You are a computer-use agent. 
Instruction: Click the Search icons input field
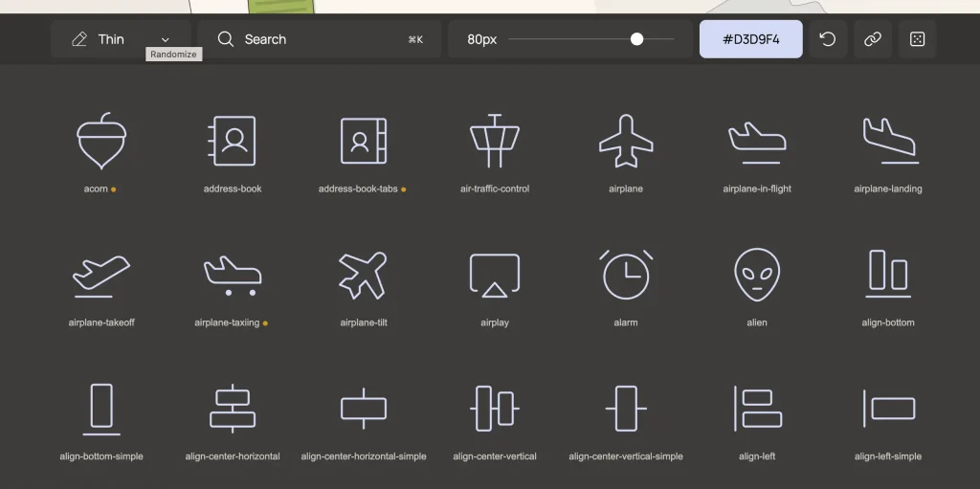319,39
